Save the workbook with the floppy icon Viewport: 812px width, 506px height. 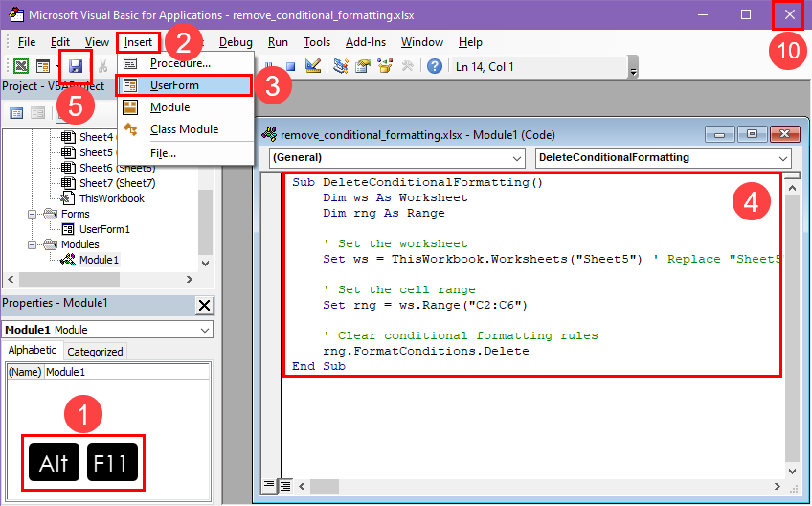76,66
